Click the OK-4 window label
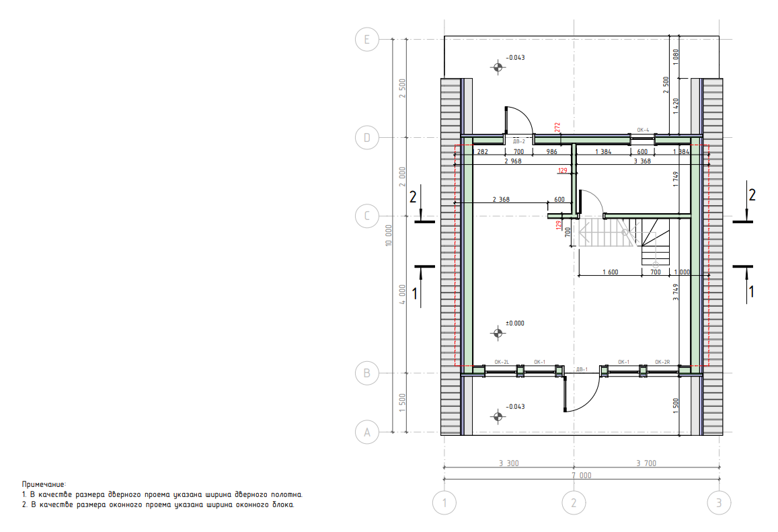Viewport: 778px width, 532px height. [x=643, y=130]
